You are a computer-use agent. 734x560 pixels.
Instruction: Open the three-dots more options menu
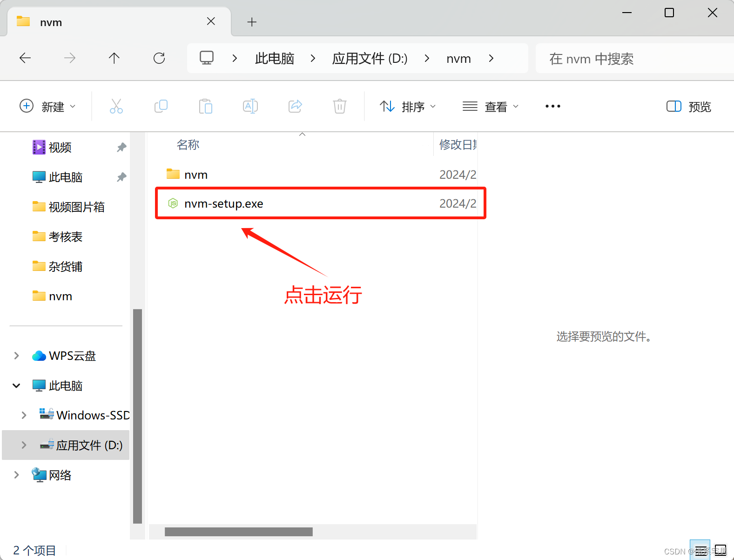[553, 106]
